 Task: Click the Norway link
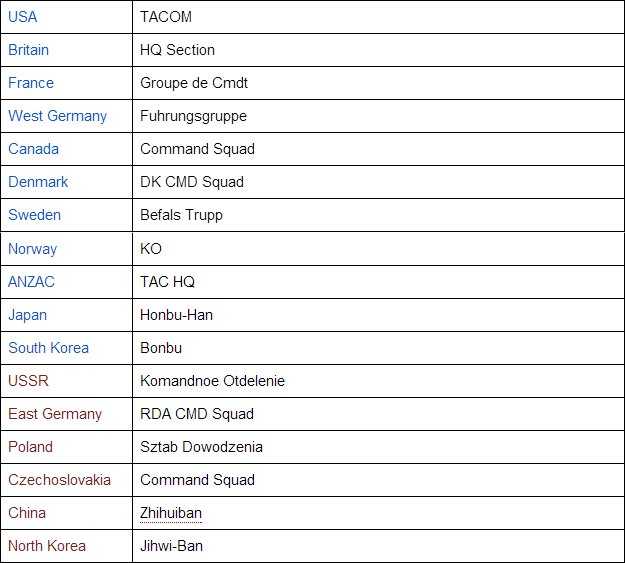(x=32, y=249)
